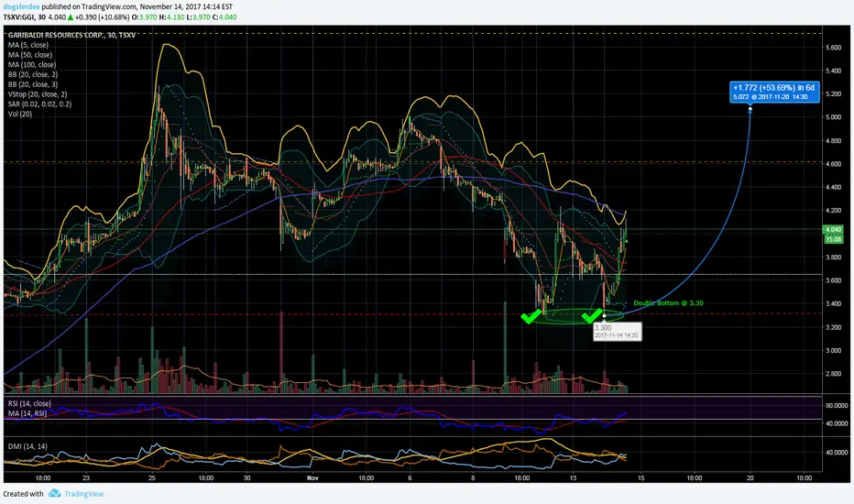
Task: Select the BB (20, close, 2) indicator
Action: point(33,74)
